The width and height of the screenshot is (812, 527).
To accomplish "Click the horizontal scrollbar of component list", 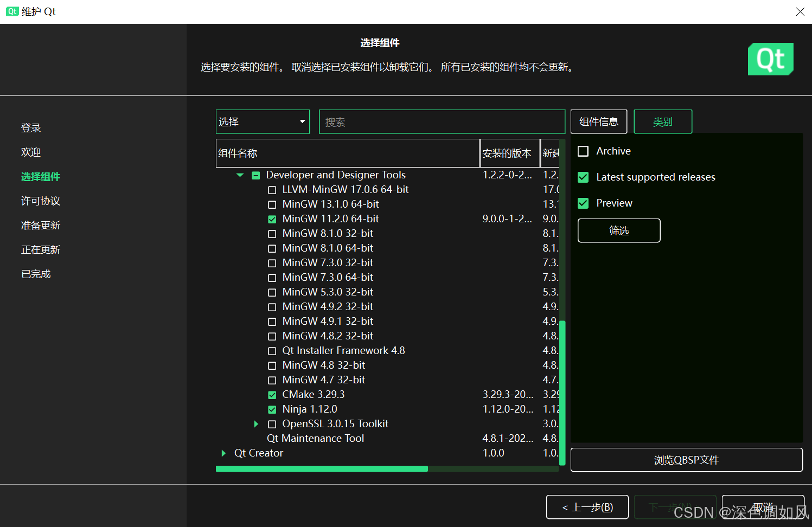I will pyautogui.click(x=322, y=469).
